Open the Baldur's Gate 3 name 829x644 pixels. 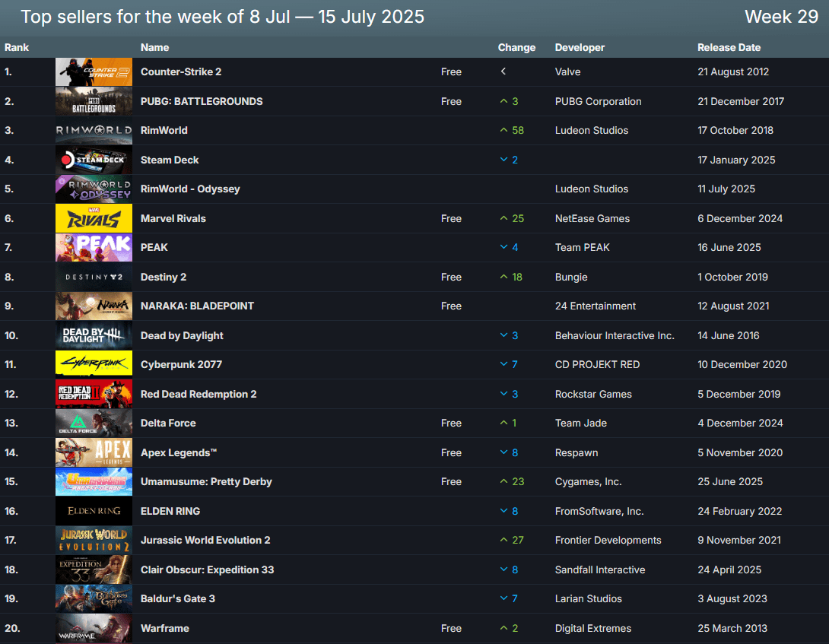click(178, 599)
